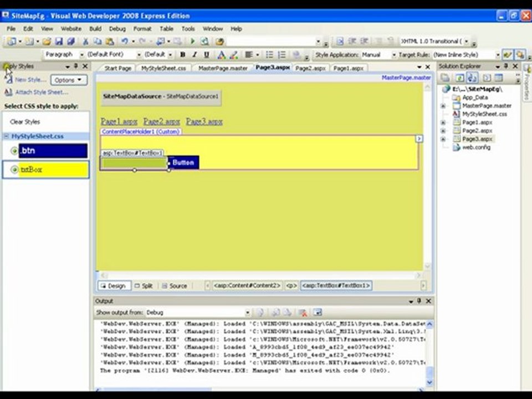Image resolution: width=532 pixels, height=399 pixels.
Task: Switch to Page2.aspx tab
Action: [310, 68]
